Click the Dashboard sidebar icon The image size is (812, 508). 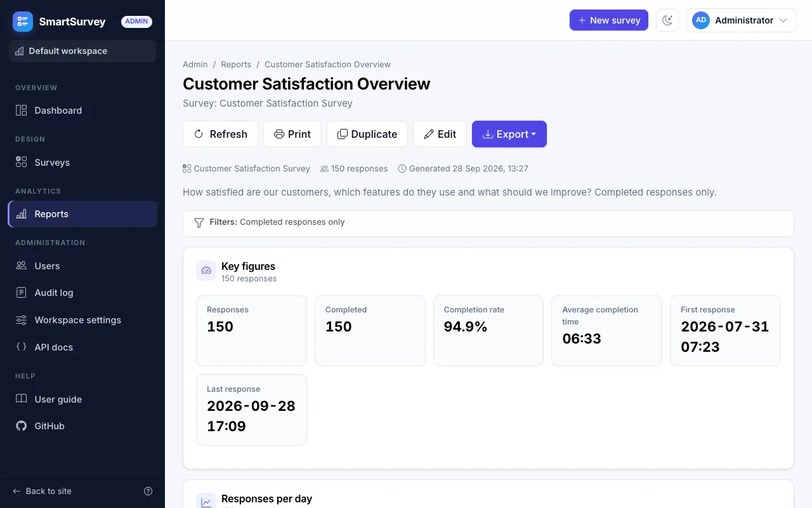[22, 110]
